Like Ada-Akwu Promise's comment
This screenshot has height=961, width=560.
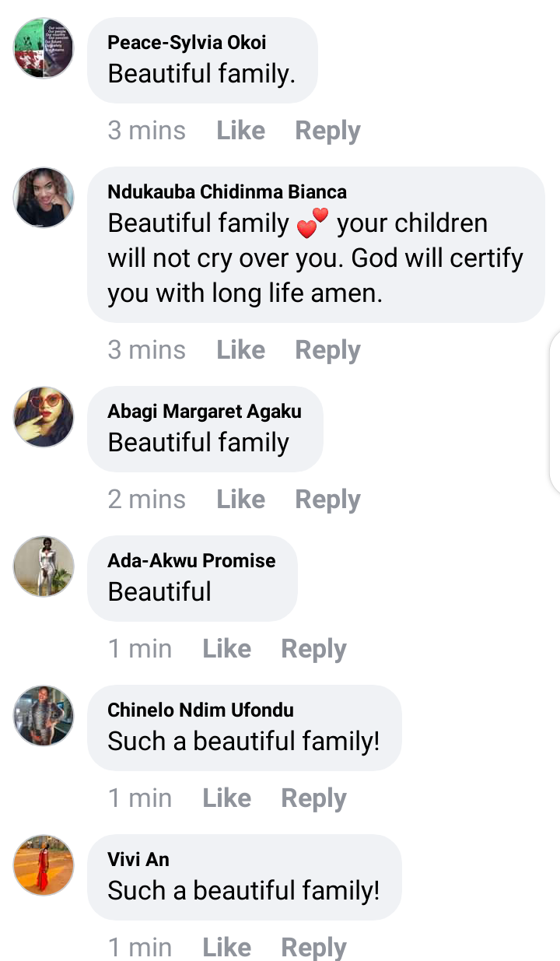pyautogui.click(x=226, y=648)
